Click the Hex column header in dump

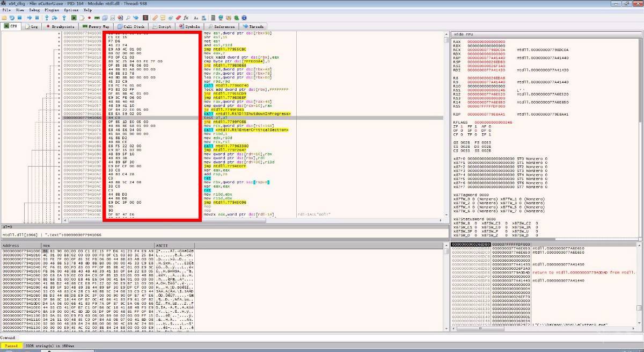coord(98,246)
